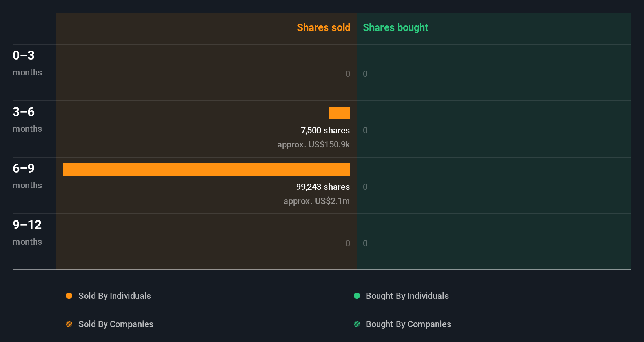
Task: Click the orange 3–6 months sold bar
Action: pyautogui.click(x=339, y=113)
